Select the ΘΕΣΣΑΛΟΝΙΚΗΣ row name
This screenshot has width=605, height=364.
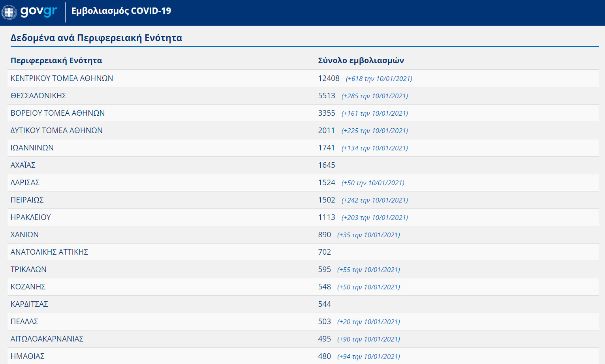[x=38, y=96]
